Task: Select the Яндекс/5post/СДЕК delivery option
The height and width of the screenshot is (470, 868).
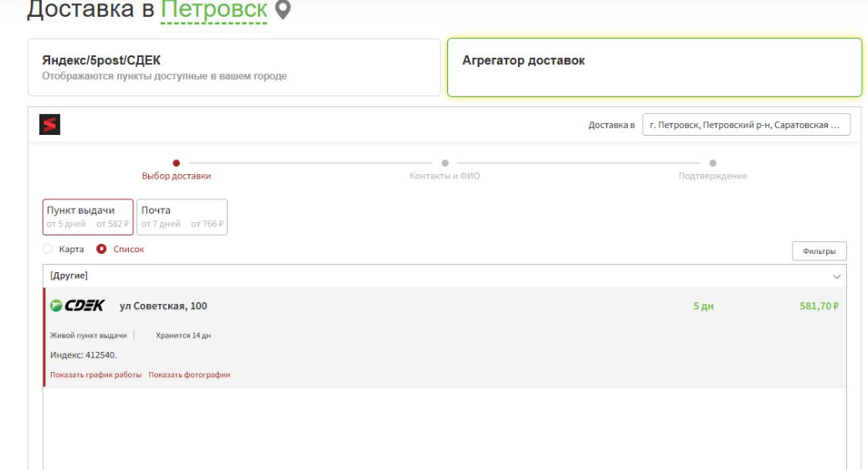Action: [234, 67]
